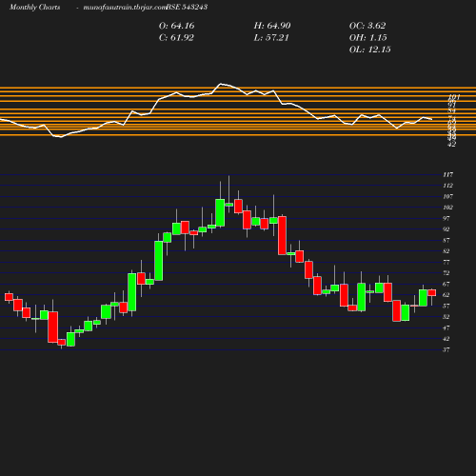The width and height of the screenshot is (476, 476).
Task: Click the 92 price axis label
Action: point(446,229)
